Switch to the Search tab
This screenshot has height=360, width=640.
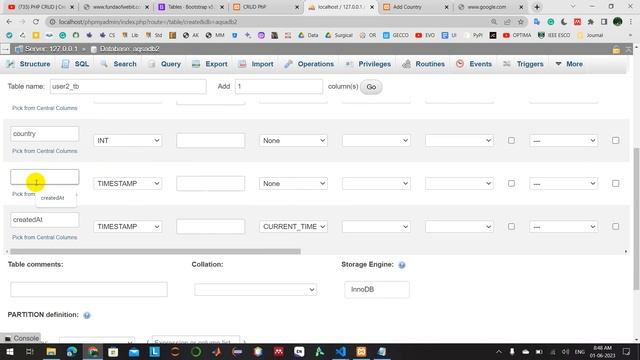(118, 64)
